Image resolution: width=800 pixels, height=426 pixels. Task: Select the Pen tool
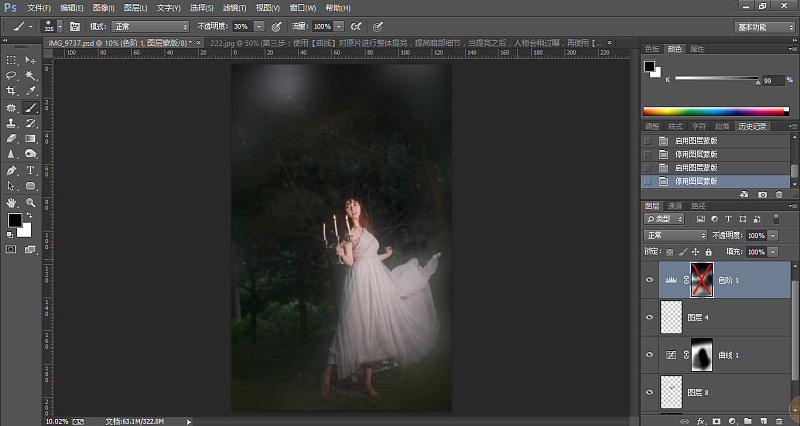pos(11,170)
